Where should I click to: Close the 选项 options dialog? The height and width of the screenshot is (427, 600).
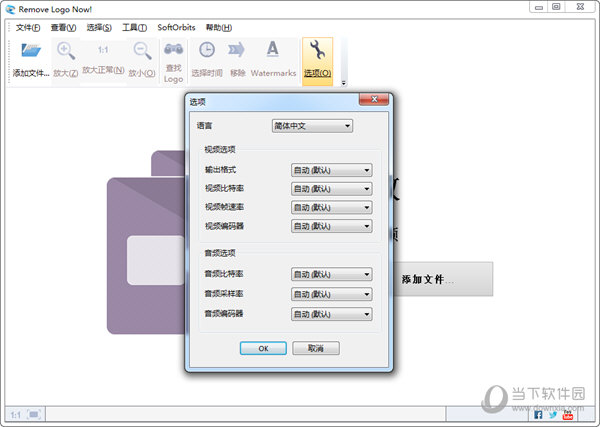(x=374, y=99)
